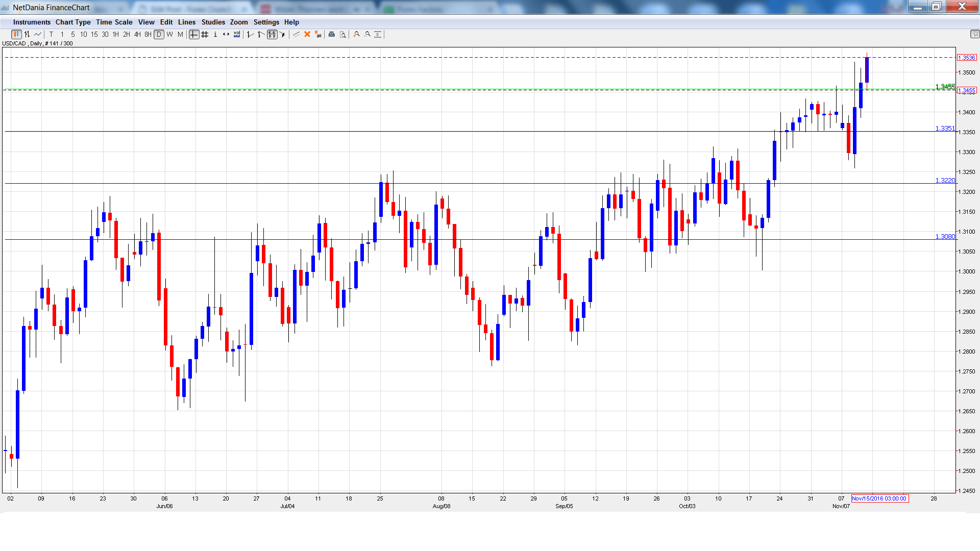Open the Instruments menu
The height and width of the screenshot is (551, 980).
pos(32,22)
